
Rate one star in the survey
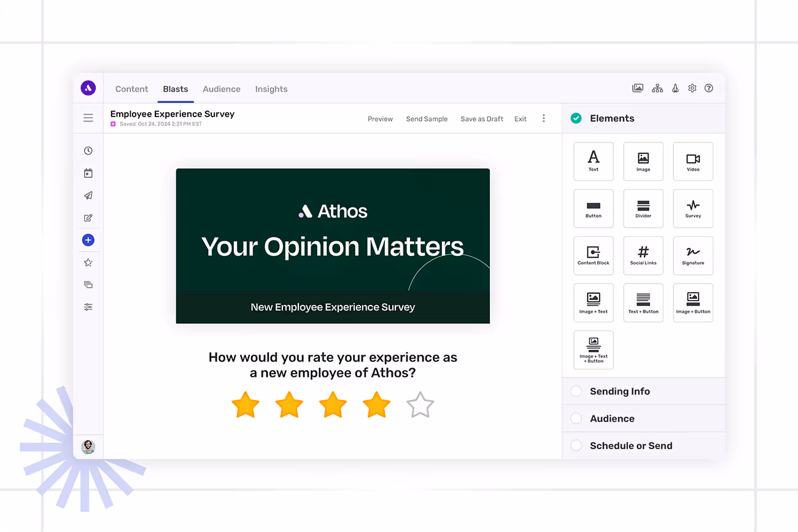point(246,405)
